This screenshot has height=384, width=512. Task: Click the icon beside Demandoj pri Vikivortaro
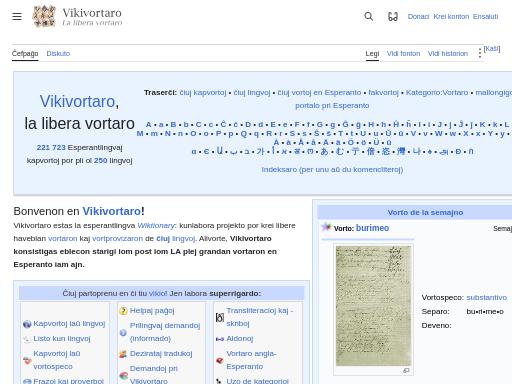tap(123, 375)
